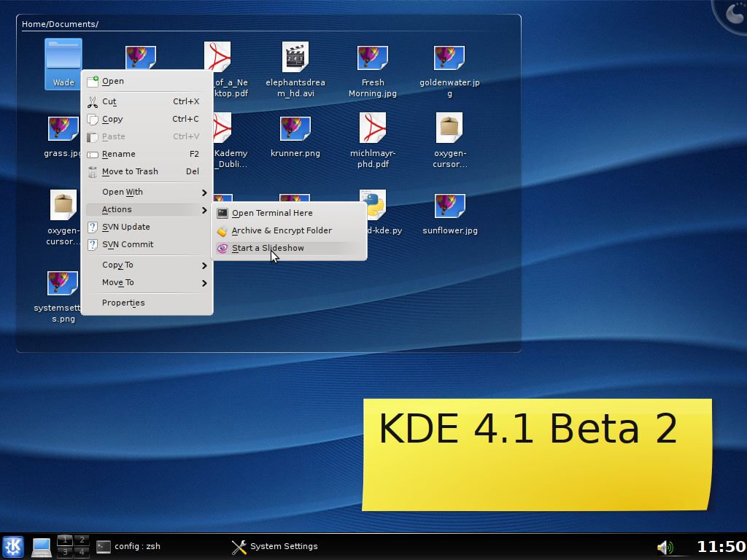Choose Rename from the context menu
Screen dimensions: 747x560
click(x=147, y=155)
